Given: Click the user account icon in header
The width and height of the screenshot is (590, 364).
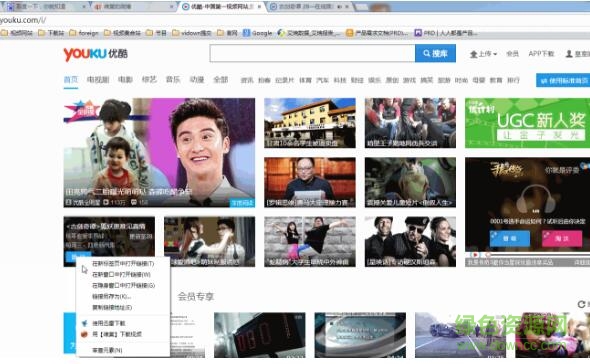Looking at the screenshot, I should [x=569, y=54].
